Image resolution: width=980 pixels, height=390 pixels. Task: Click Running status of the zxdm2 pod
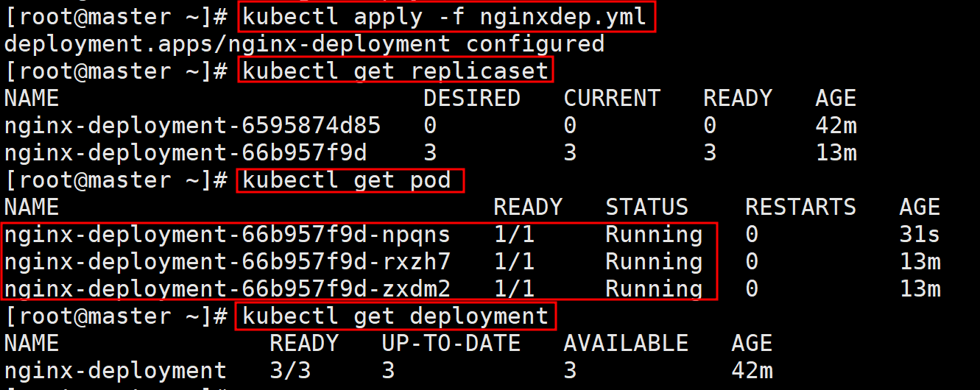[x=654, y=289]
